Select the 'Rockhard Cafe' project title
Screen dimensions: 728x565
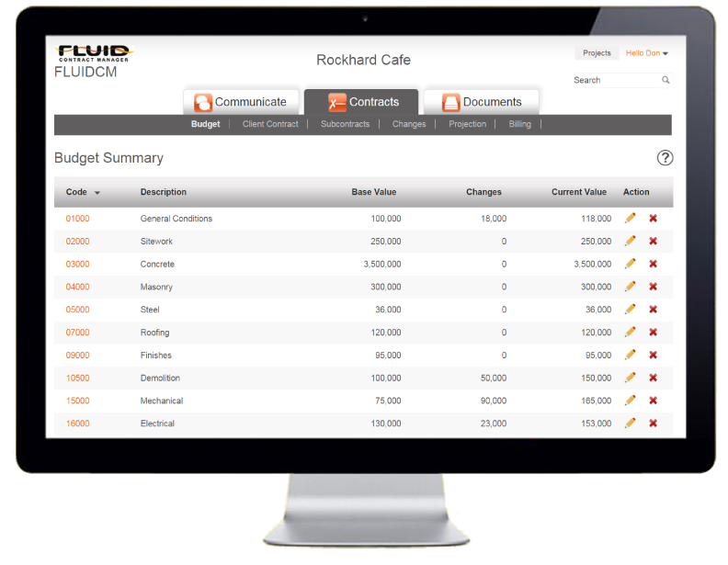(x=363, y=60)
